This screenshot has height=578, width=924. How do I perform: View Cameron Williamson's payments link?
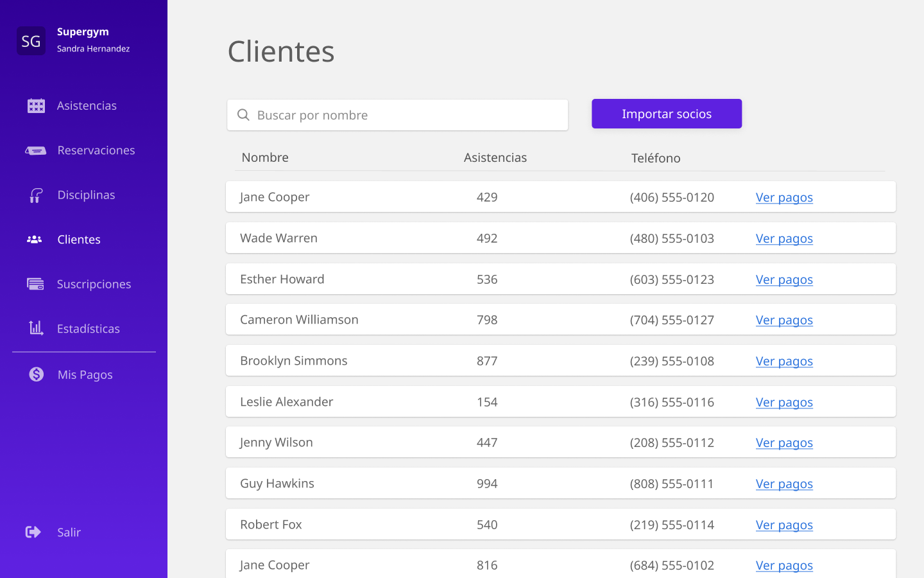pos(784,320)
